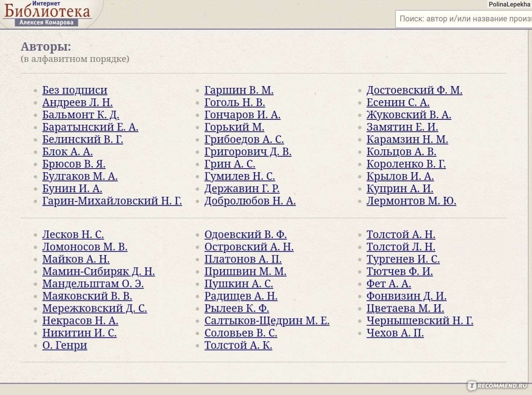Open Толстой А. Н. link
The height and width of the screenshot is (395, 532).
(x=401, y=234)
